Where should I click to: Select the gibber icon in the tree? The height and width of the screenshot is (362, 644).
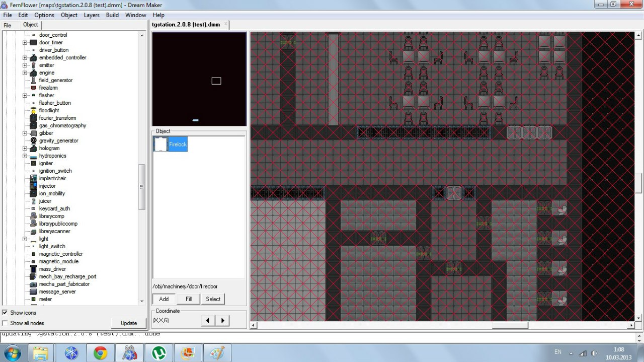coord(34,133)
